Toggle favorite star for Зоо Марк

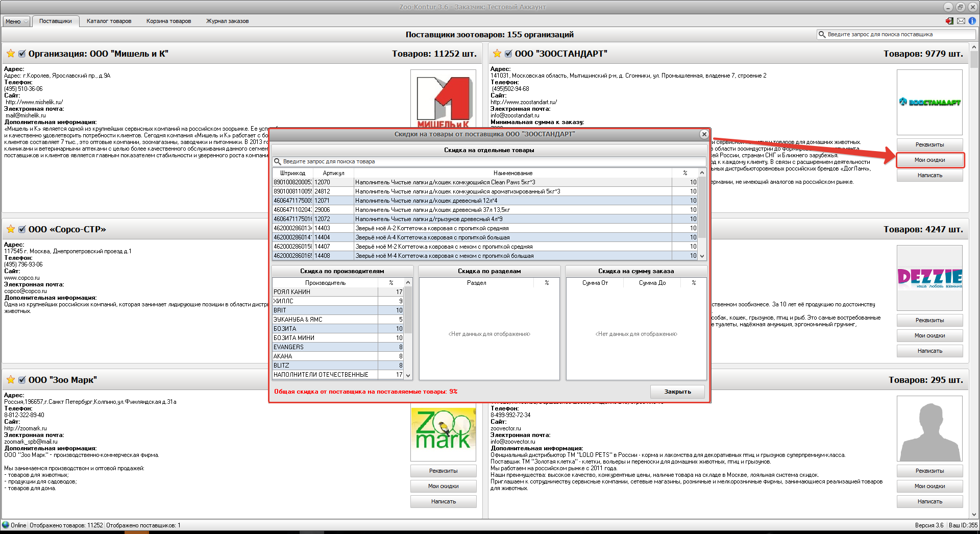(11, 380)
